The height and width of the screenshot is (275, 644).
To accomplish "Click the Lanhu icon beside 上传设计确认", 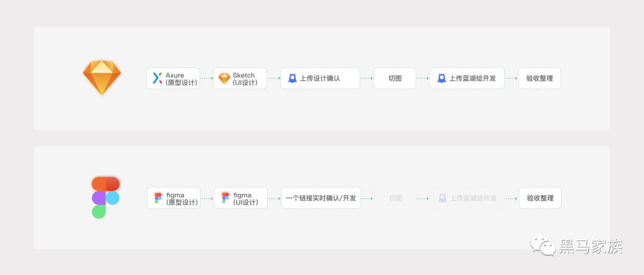I will pyautogui.click(x=292, y=79).
